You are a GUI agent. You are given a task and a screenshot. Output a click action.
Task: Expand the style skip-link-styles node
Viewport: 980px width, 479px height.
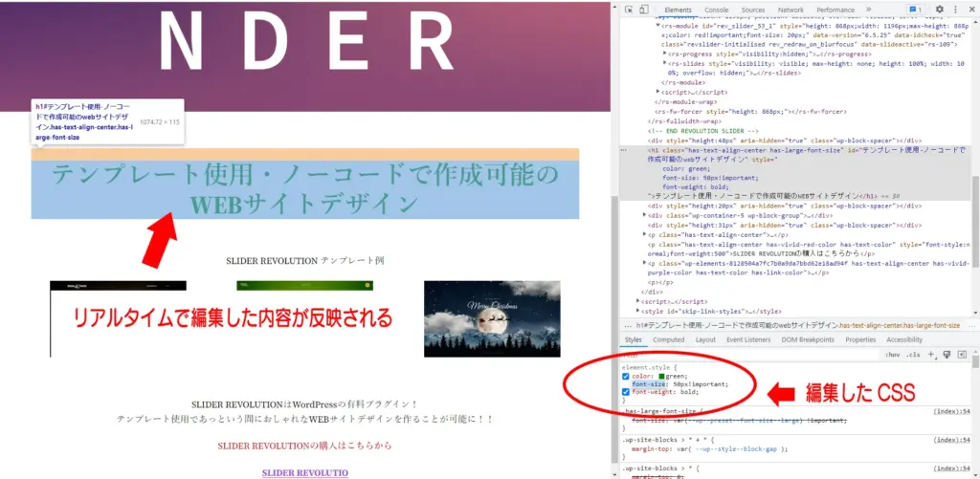point(637,311)
